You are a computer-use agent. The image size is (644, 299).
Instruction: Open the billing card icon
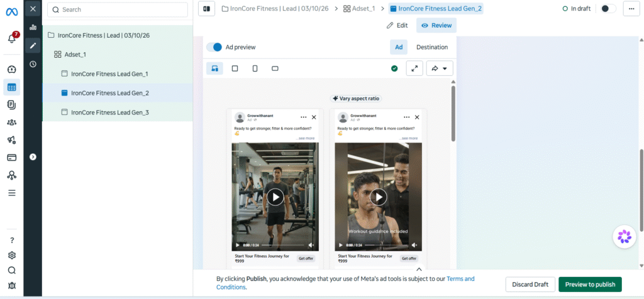click(12, 158)
